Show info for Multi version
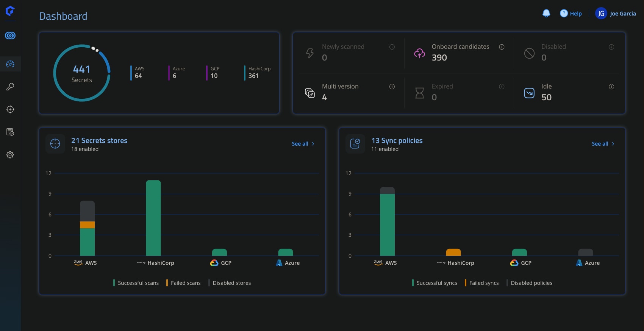The height and width of the screenshot is (331, 644). click(x=392, y=87)
